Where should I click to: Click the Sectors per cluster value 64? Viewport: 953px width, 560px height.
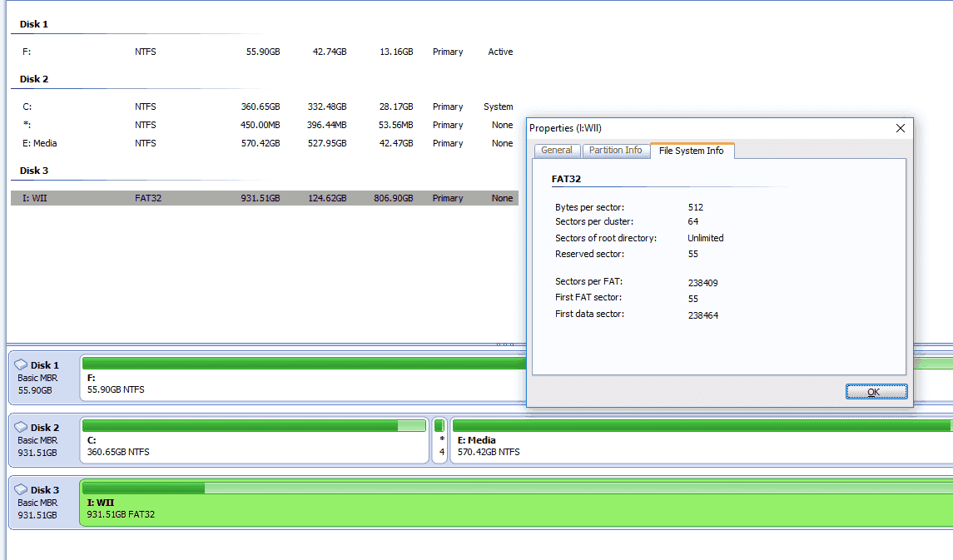692,221
